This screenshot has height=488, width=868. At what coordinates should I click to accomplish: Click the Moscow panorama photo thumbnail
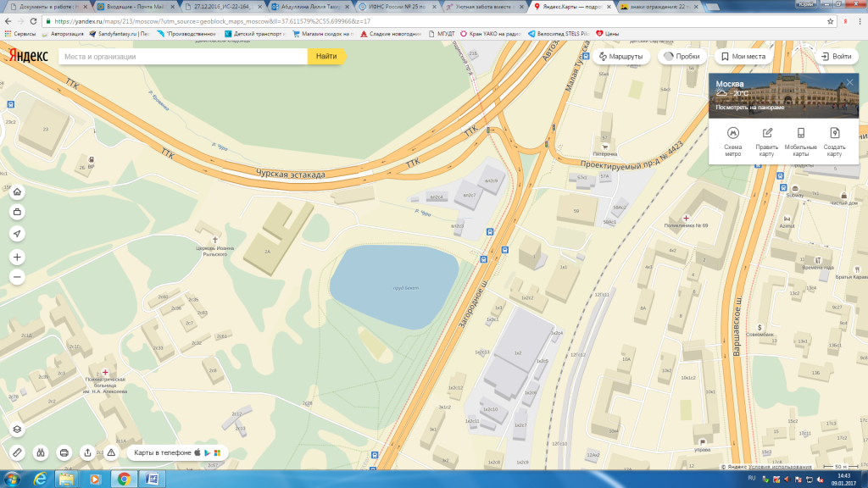click(x=784, y=96)
